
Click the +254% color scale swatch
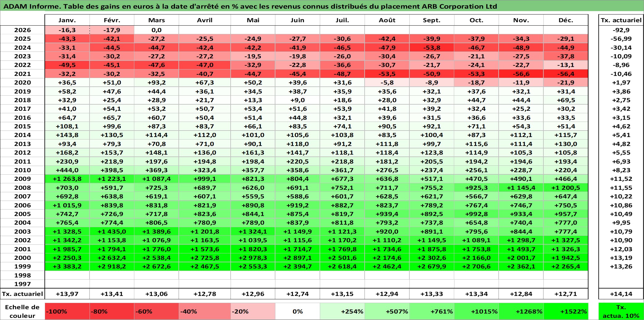pyautogui.click(x=342, y=311)
